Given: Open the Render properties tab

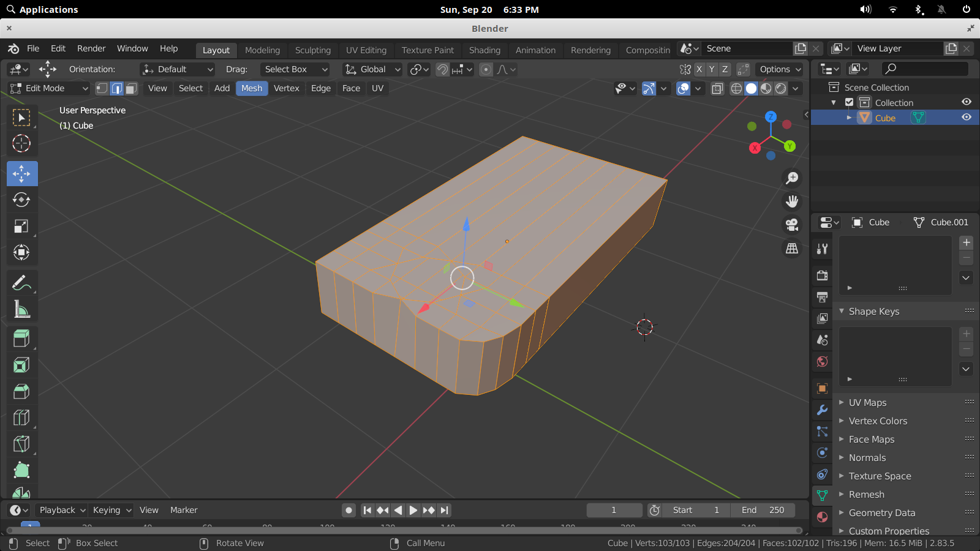Looking at the screenshot, I should tap(822, 275).
